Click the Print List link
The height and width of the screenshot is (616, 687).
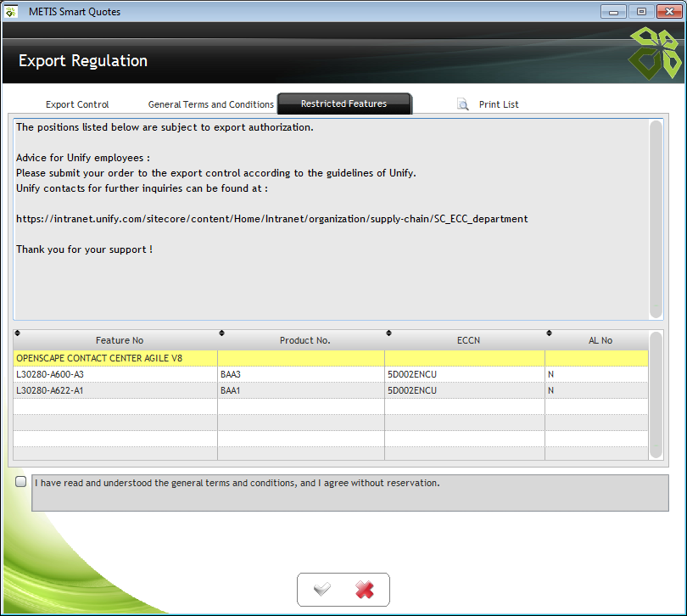pos(499,104)
